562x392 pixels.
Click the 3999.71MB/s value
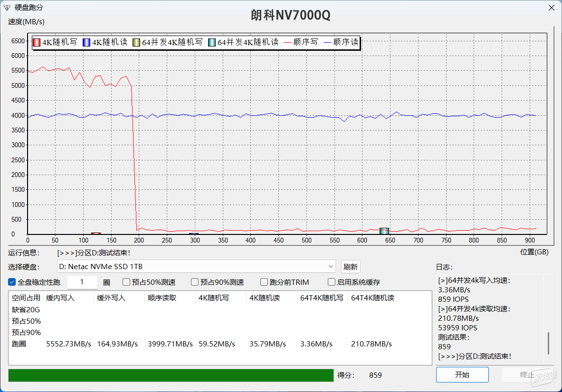point(170,344)
